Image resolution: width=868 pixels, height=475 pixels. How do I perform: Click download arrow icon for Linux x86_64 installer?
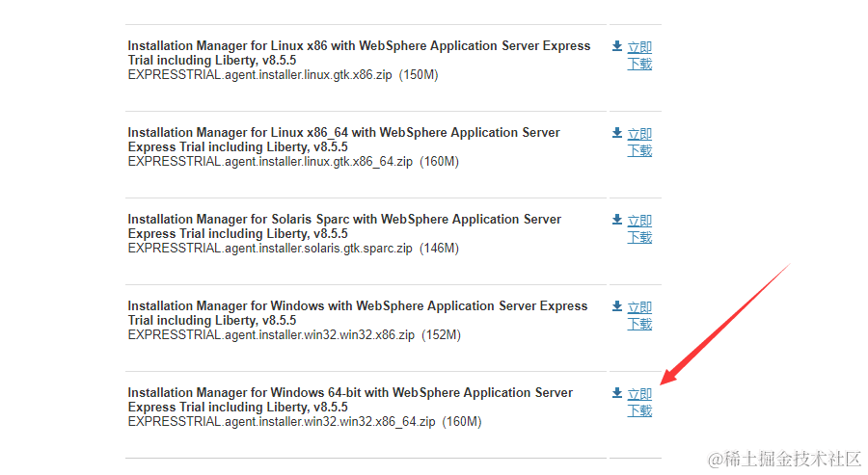617,133
